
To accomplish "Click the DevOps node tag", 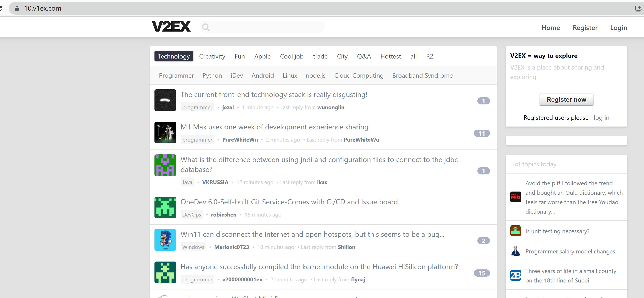I will pos(191,214).
